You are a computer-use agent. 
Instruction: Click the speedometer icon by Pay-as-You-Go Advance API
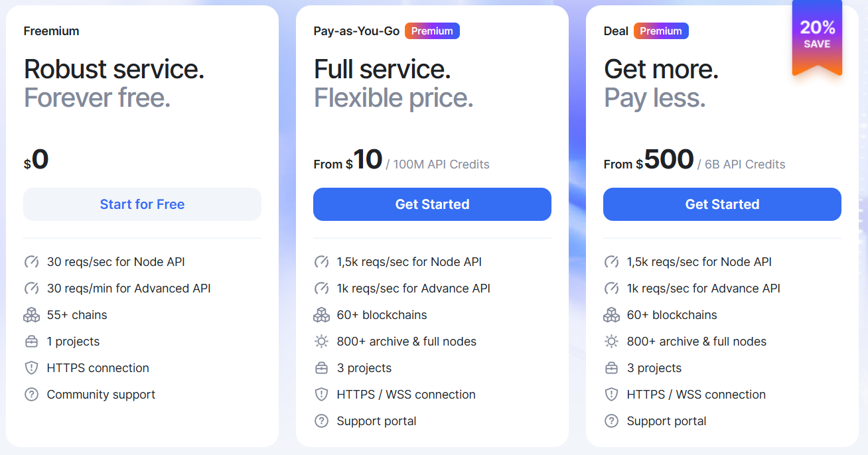[321, 289]
